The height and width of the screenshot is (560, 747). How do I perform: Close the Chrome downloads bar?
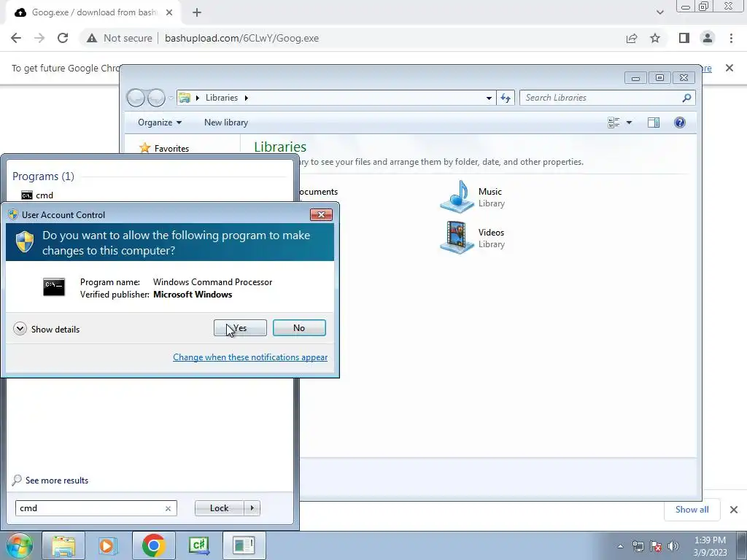(x=734, y=510)
